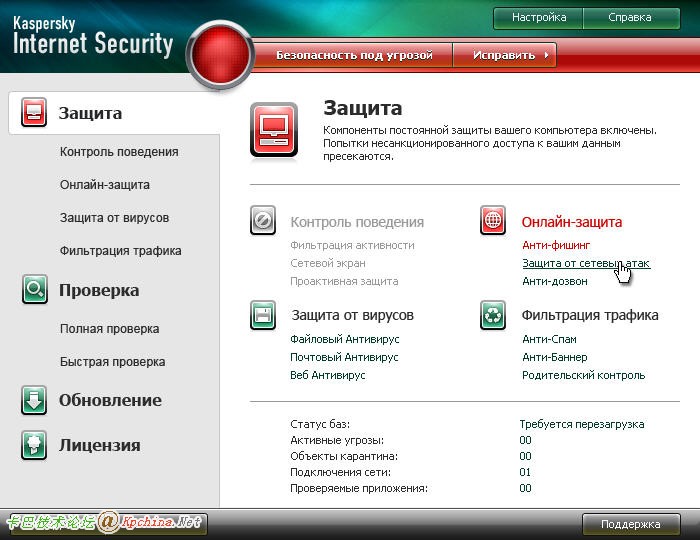Click the Проверяемые приложения: label
700x540 pixels.
[x=359, y=488]
